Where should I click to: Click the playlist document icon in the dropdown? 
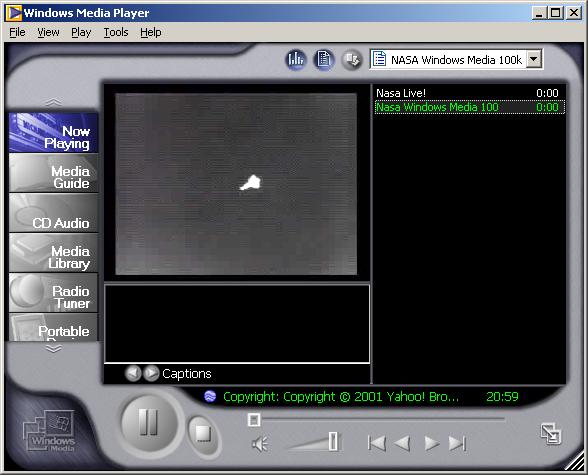click(x=380, y=59)
